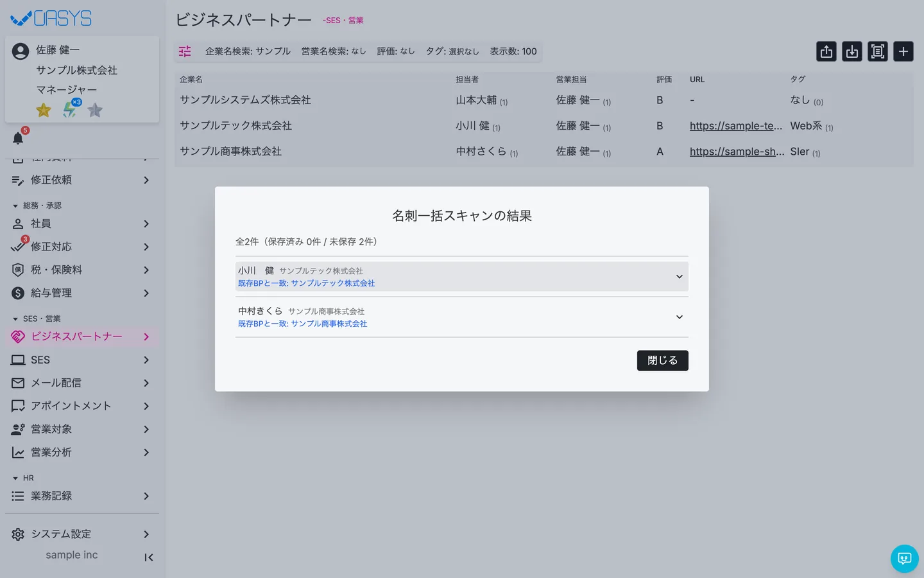Click the gray star badge
Image resolution: width=924 pixels, height=578 pixels.
coord(95,110)
